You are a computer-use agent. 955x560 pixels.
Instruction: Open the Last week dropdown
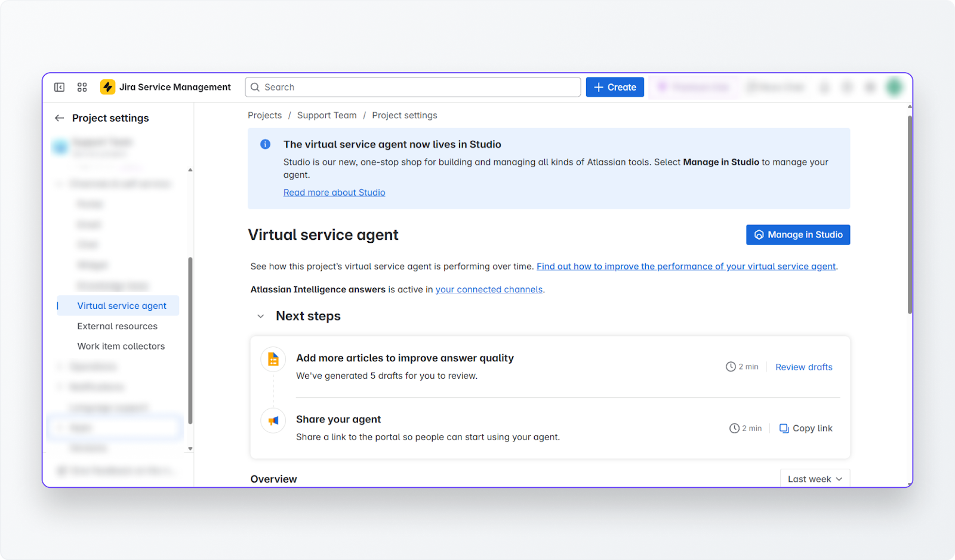tap(814, 478)
